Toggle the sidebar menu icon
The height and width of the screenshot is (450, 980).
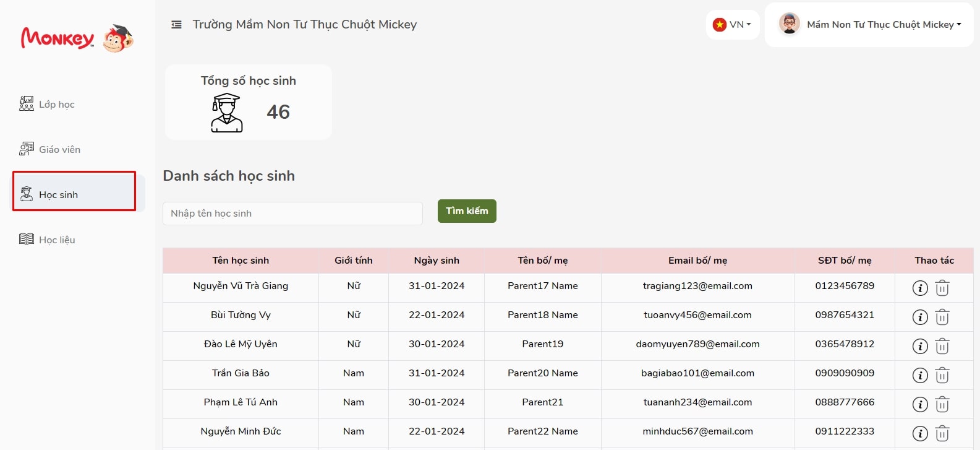[176, 25]
